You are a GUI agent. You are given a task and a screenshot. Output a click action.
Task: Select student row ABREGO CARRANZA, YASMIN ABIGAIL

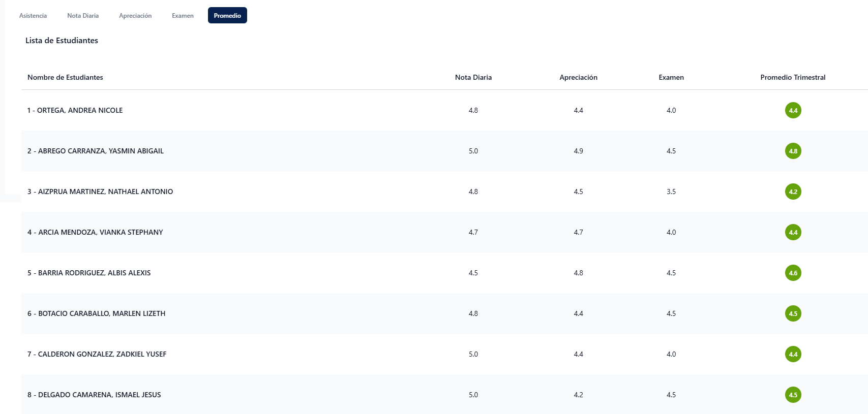[96, 151]
